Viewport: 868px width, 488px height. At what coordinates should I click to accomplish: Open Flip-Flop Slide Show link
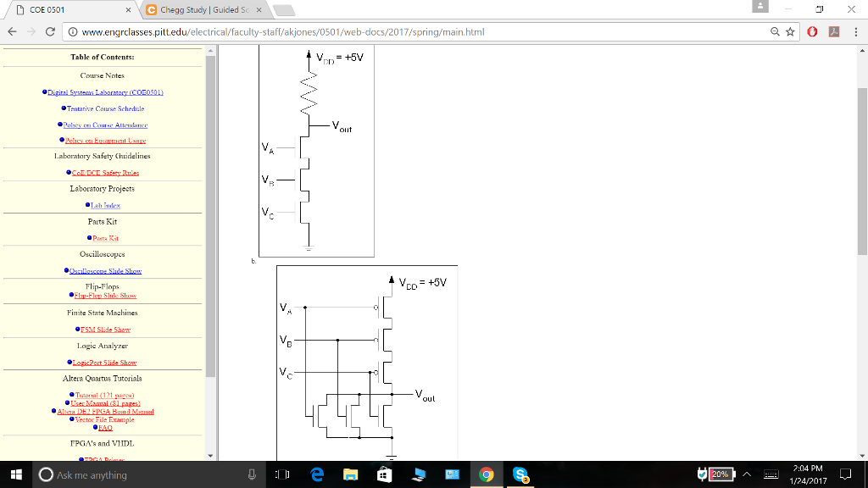point(105,296)
